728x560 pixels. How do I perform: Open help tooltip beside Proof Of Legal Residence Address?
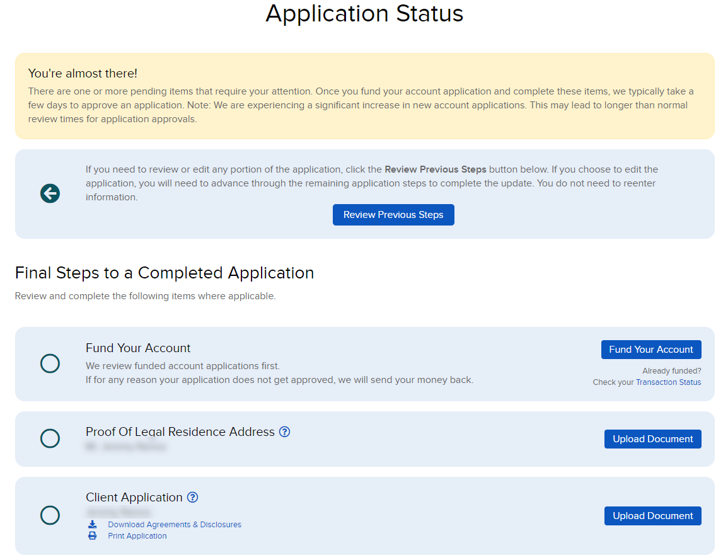point(284,431)
